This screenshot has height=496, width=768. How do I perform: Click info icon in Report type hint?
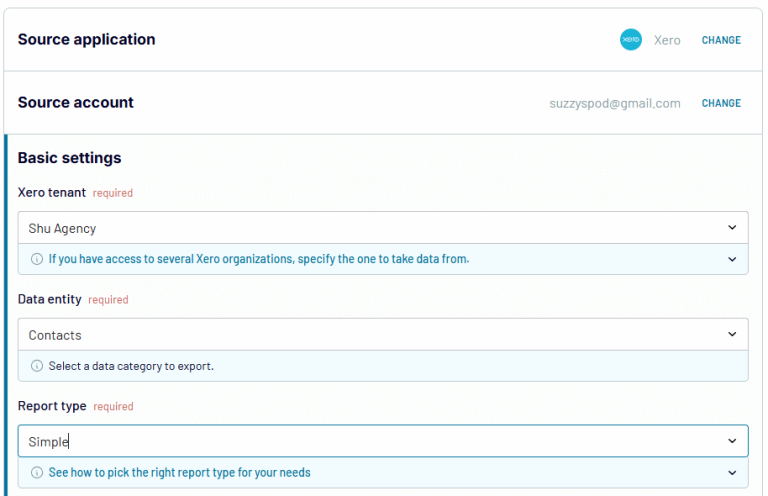37,472
